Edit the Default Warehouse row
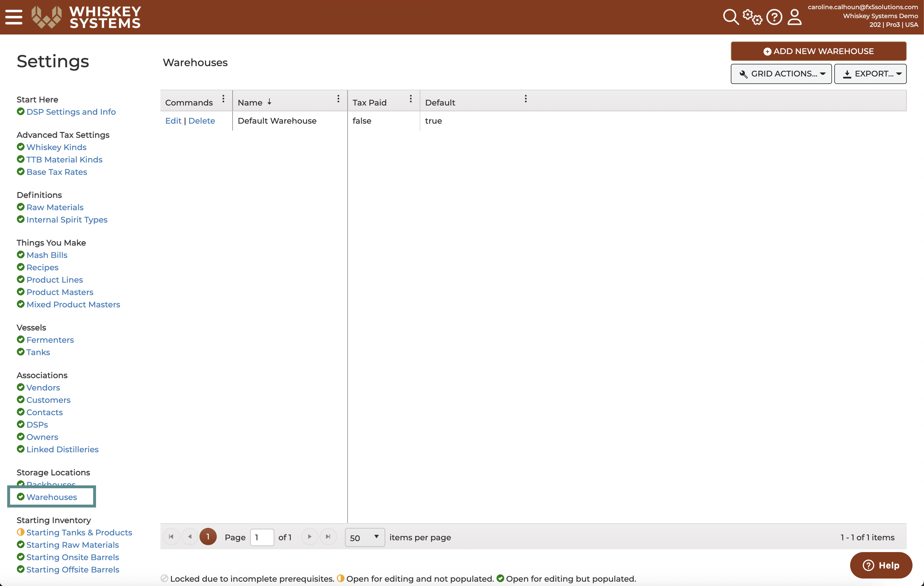 173,121
